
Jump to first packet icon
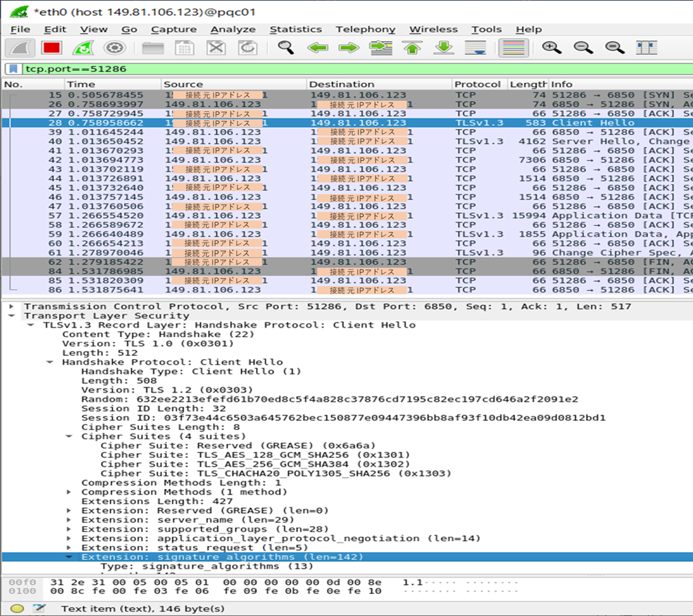(x=412, y=48)
